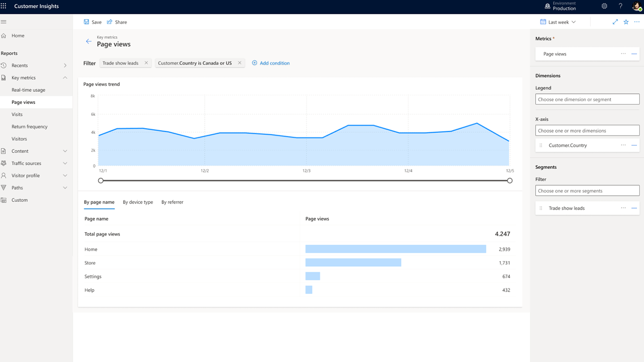This screenshot has width=644, height=362.
Task: Click the Environment Production switcher
Action: [560, 6]
